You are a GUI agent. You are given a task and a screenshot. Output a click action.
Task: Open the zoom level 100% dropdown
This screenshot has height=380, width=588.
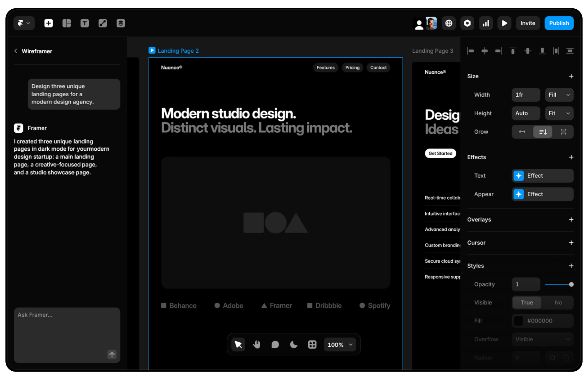(339, 344)
